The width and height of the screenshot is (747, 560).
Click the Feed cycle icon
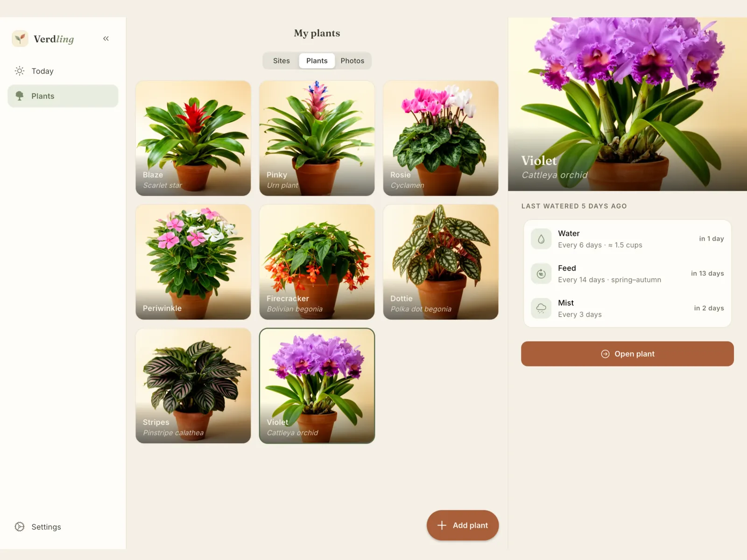[x=541, y=273]
